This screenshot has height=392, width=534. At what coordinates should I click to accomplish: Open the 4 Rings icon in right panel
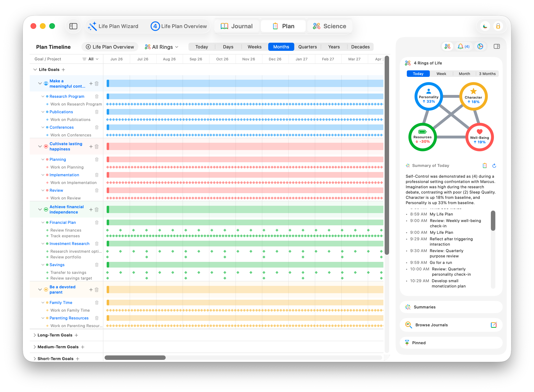tap(447, 47)
